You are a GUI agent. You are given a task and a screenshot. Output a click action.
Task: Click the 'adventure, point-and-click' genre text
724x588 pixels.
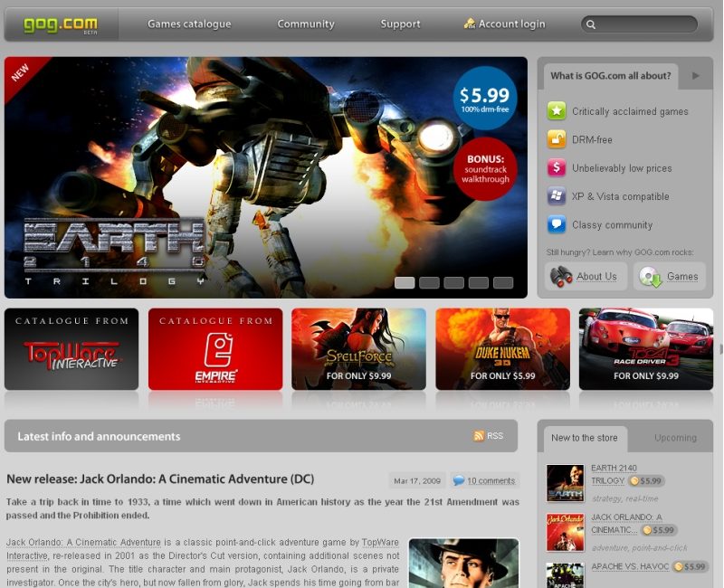(x=639, y=548)
